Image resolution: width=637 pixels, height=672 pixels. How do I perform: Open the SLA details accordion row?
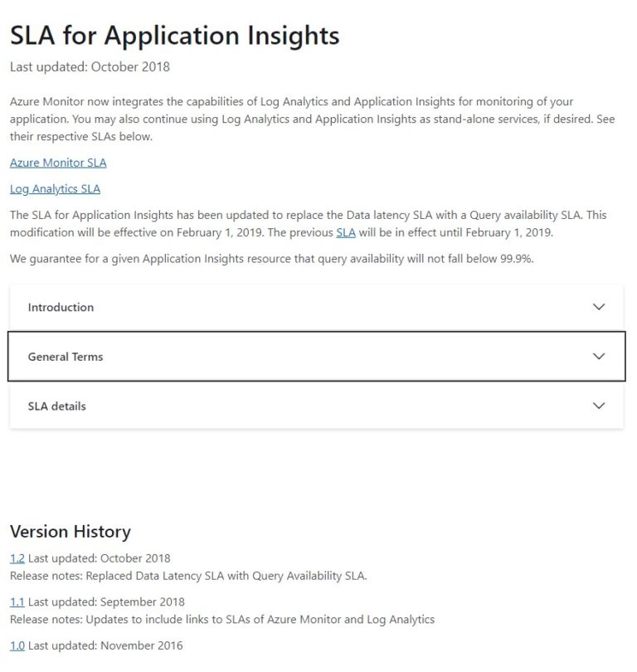coord(315,406)
